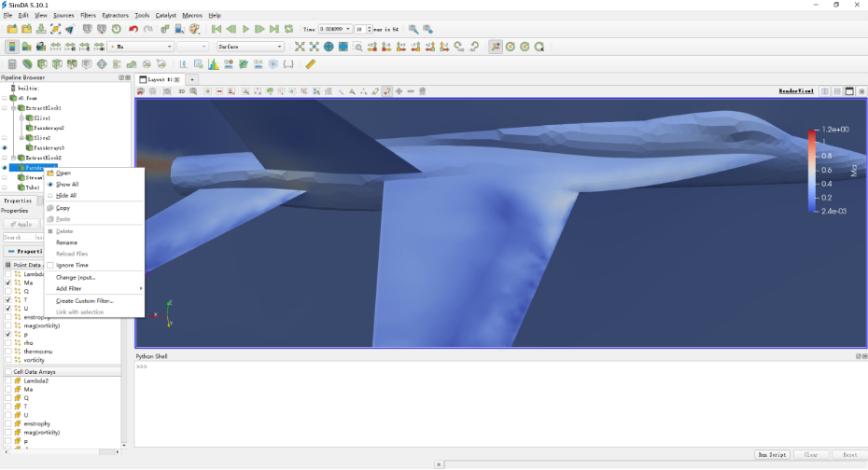This screenshot has width=868, height=470.
Task: Click the Edit Color Map icon
Action: click(x=26, y=47)
